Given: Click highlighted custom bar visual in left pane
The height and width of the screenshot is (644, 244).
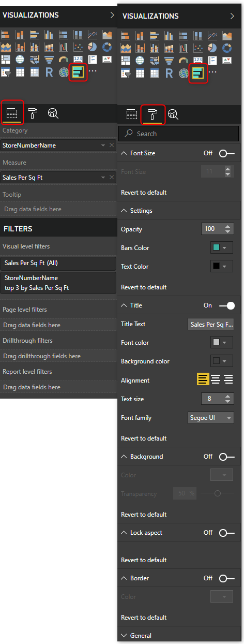Looking at the screenshot, I should (x=78, y=72).
